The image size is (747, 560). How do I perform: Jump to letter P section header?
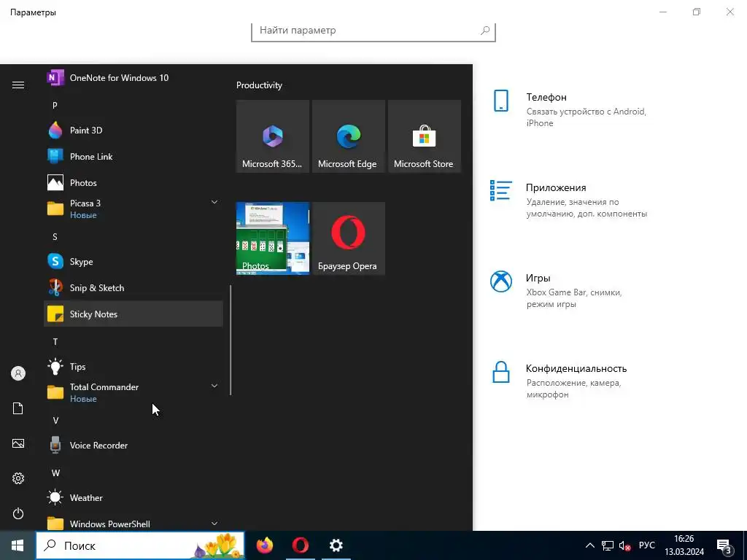(x=55, y=105)
